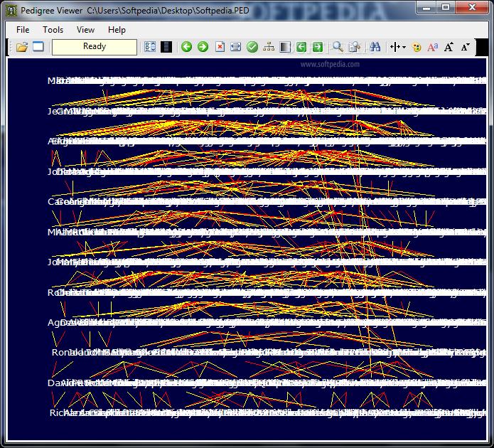
Task: Click the black lined page icon
Action: pyautogui.click(x=166, y=47)
